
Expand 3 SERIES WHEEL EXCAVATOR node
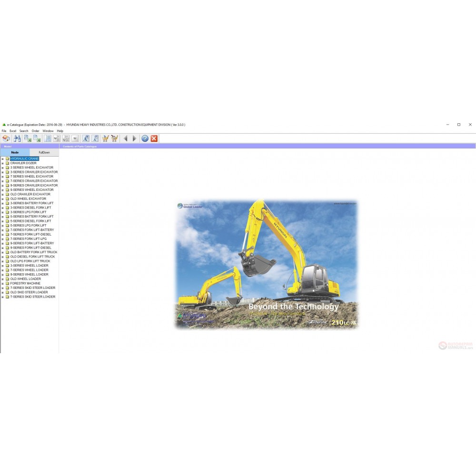click(3, 168)
